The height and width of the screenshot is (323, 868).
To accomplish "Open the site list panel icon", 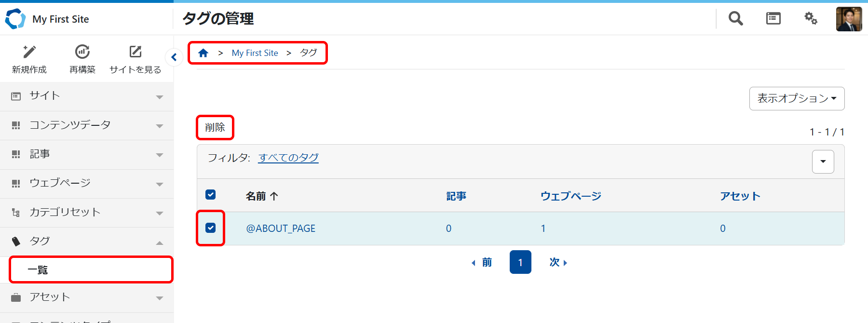I will pos(773,19).
